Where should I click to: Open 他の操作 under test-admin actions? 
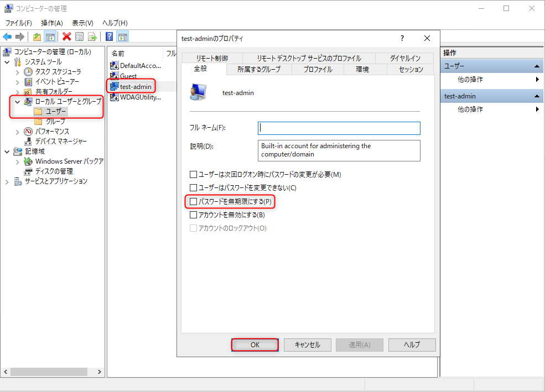pyautogui.click(x=491, y=109)
